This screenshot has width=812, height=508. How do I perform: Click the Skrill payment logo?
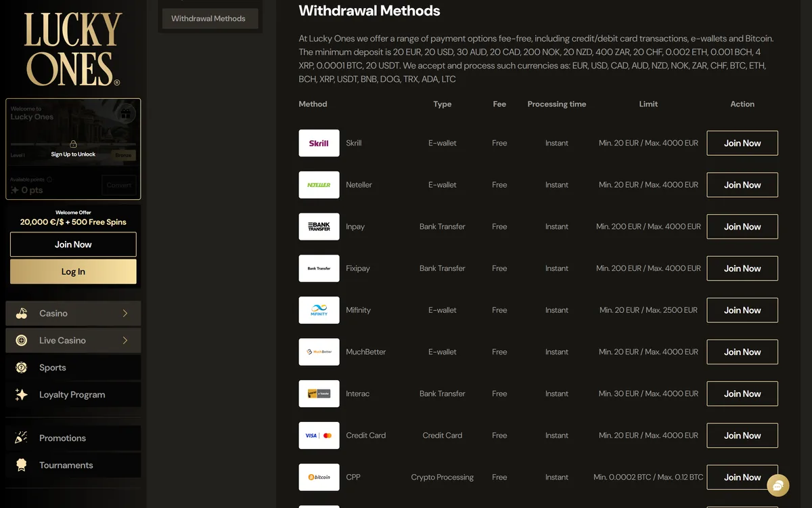[319, 143]
